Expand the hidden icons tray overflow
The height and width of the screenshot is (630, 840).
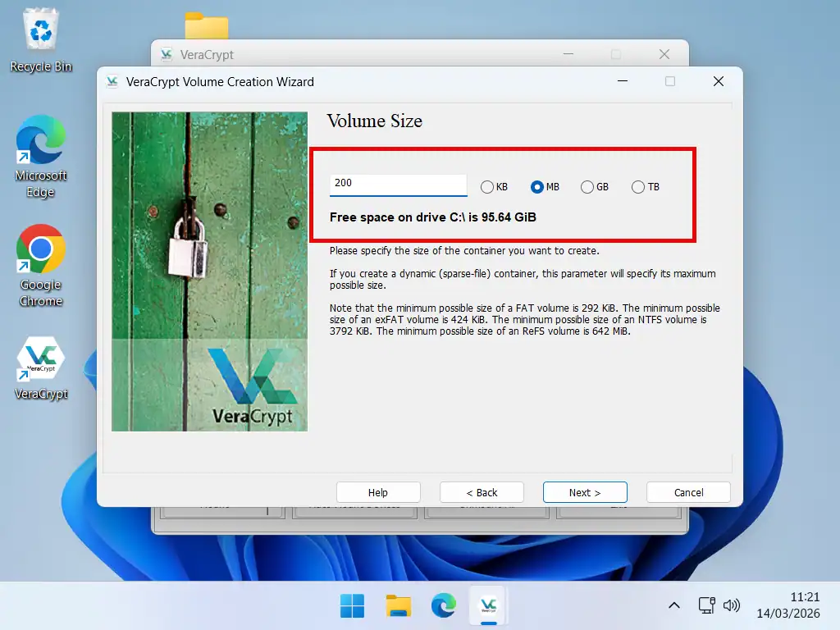click(x=673, y=605)
